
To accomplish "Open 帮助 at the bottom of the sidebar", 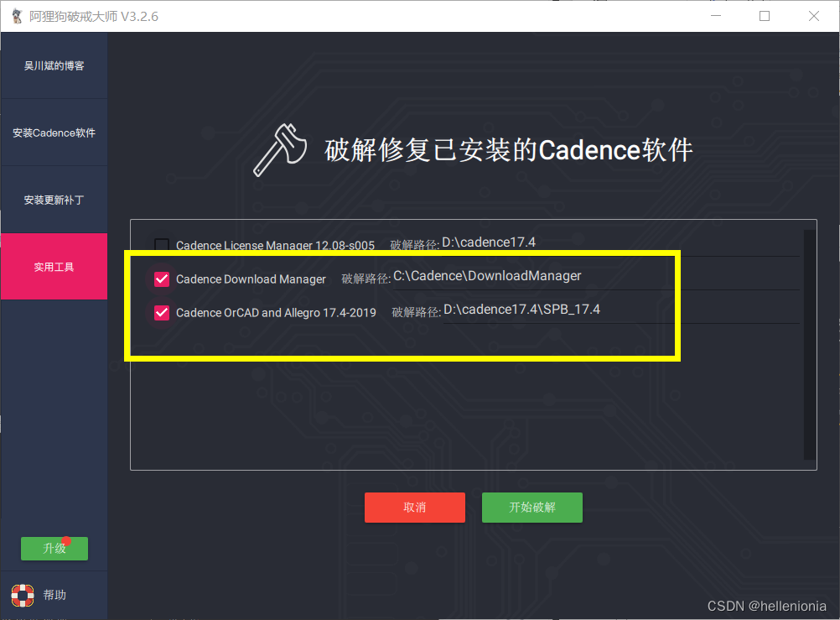I will click(x=54, y=594).
